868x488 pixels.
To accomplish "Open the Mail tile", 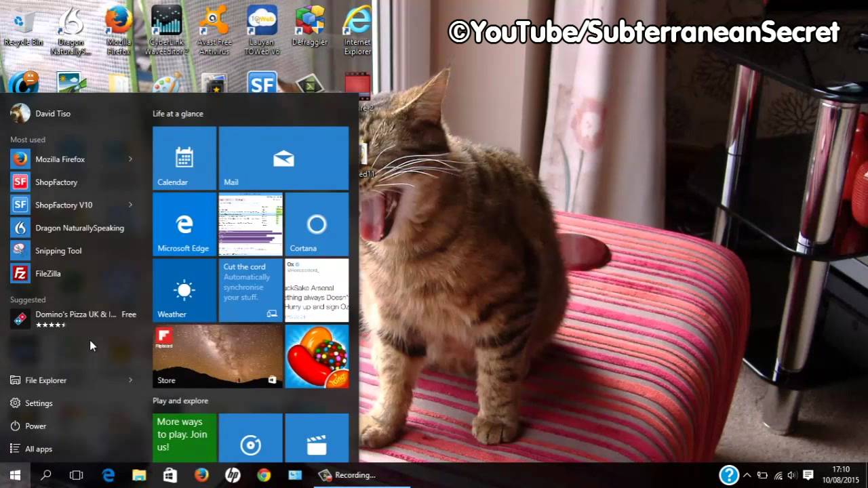I will click(283, 158).
